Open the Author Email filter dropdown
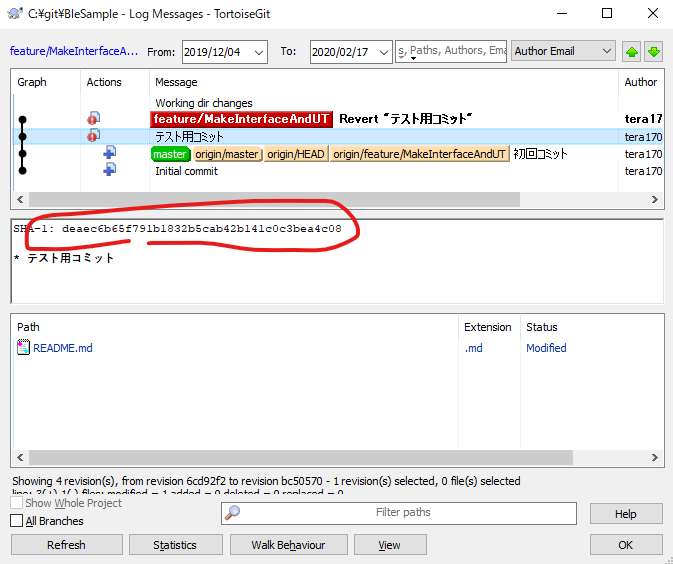The image size is (673, 564). pos(563,51)
